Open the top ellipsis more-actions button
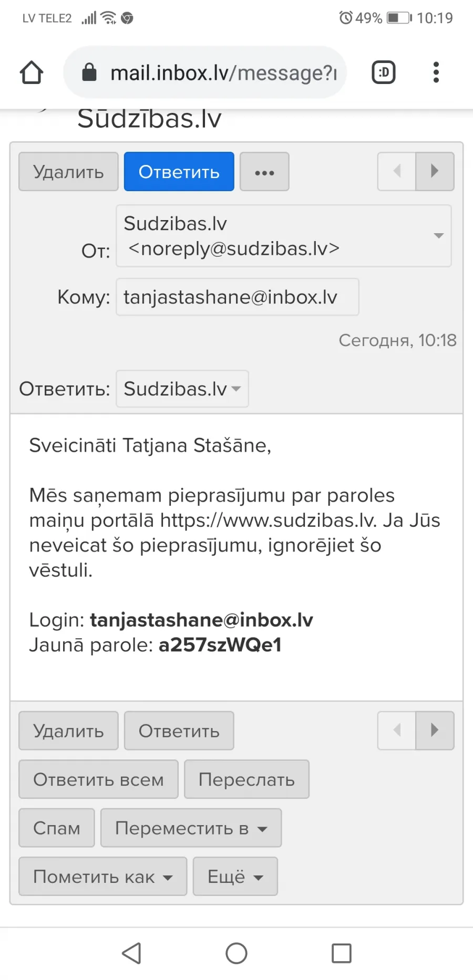The width and height of the screenshot is (473, 980). click(x=264, y=172)
